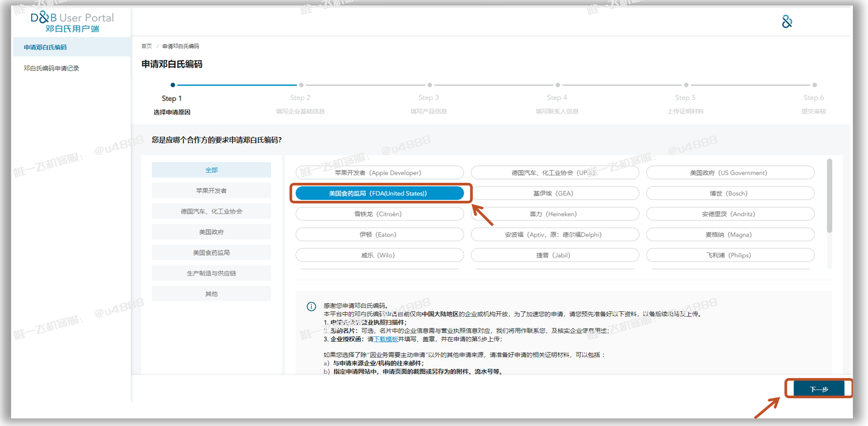Choose 基伊埃 (GEA) option
This screenshot has width=868, height=426.
pyautogui.click(x=555, y=193)
